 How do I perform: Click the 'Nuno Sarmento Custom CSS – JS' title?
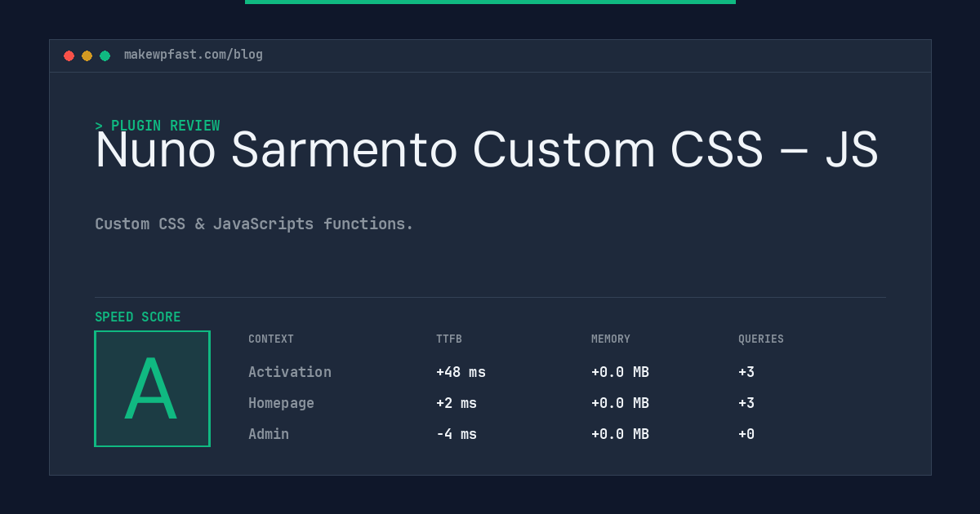pos(487,150)
